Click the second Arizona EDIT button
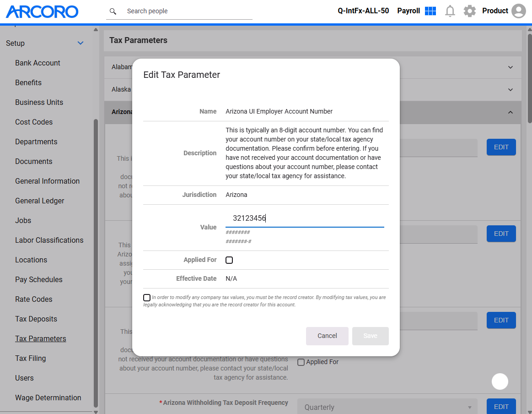The image size is (532, 414). (x=501, y=234)
